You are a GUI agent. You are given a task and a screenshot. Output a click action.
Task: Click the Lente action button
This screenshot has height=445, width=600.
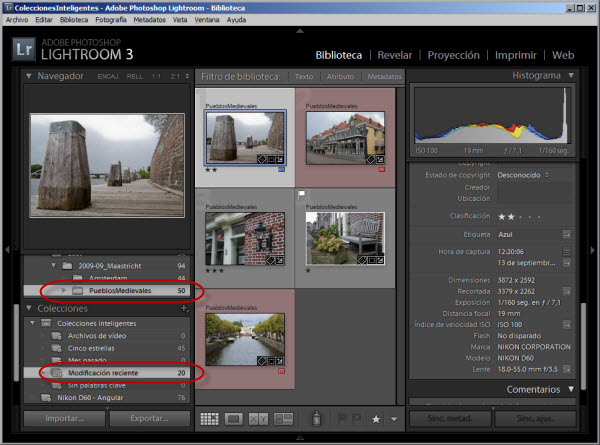tap(567, 369)
